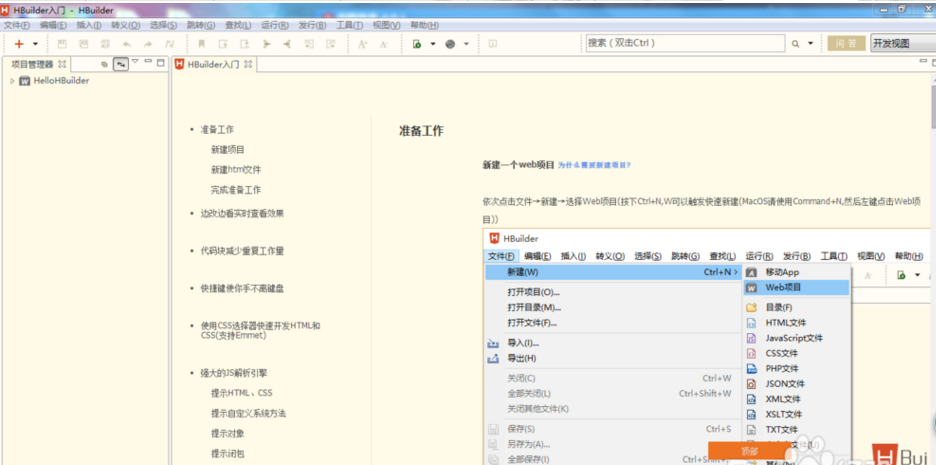Click the magnifier search icon
Viewport: 936px width, 465px height.
pos(796,44)
